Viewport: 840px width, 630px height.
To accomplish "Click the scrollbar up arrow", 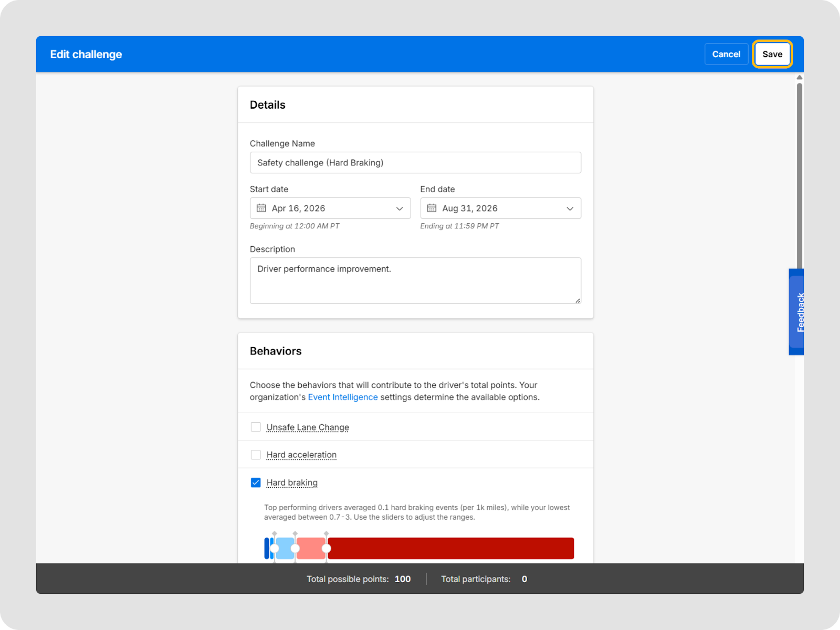I will (x=799, y=78).
